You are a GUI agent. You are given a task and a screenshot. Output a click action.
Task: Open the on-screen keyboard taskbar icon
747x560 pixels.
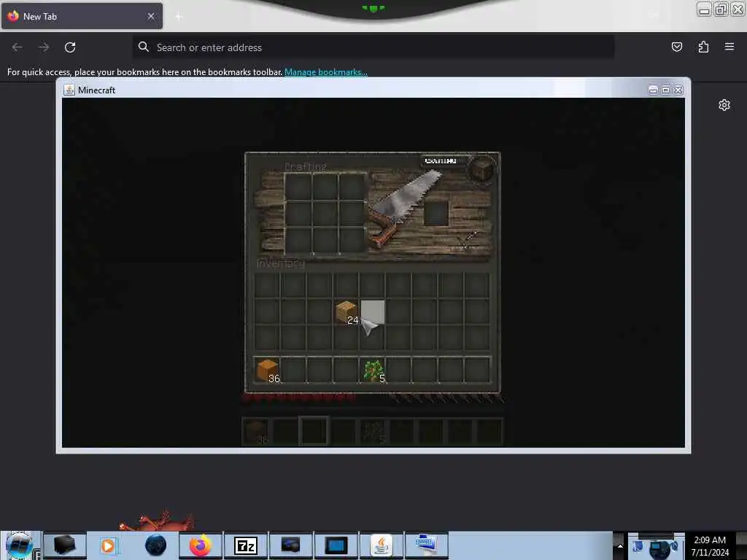426,545
